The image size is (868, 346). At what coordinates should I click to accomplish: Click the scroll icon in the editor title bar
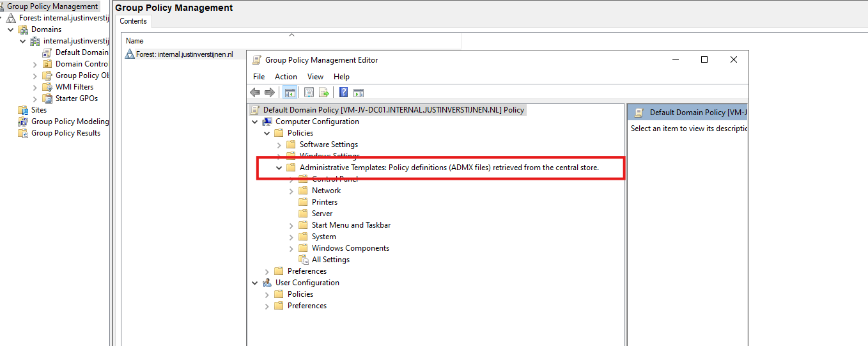(256, 60)
